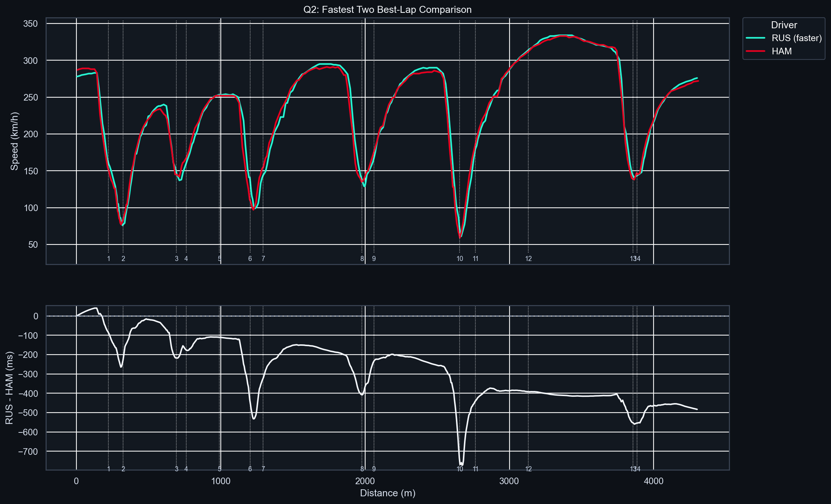831x504 pixels.
Task: Select the HAM legend label
Action: coord(782,51)
